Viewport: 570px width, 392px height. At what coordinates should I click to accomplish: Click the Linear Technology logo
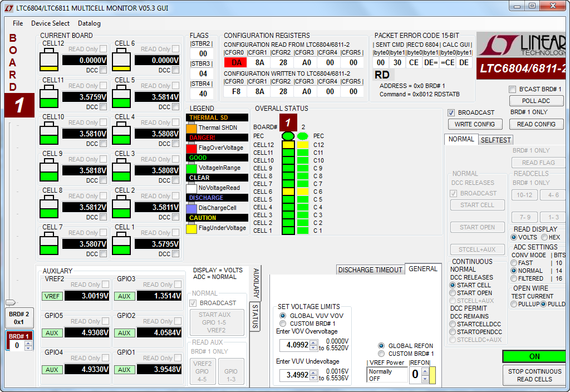(521, 45)
